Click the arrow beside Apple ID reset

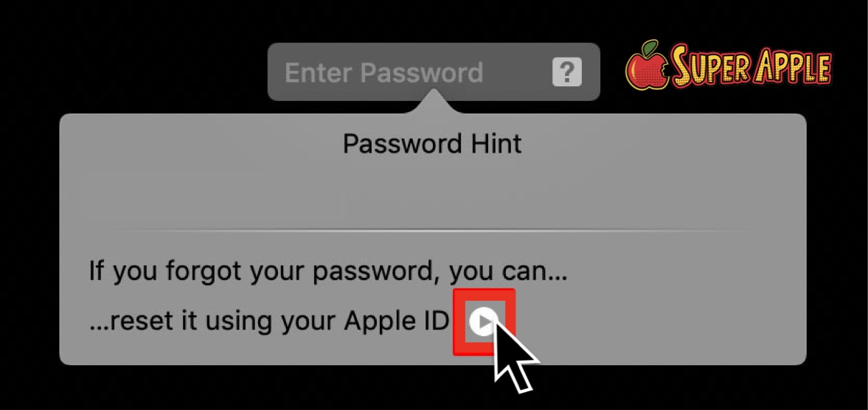(x=483, y=322)
